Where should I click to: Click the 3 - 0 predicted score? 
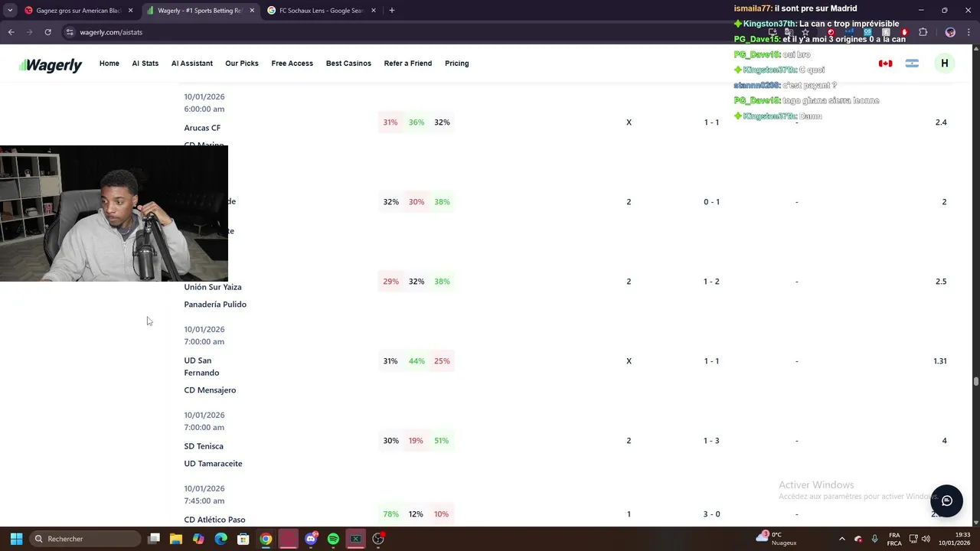pos(711,514)
